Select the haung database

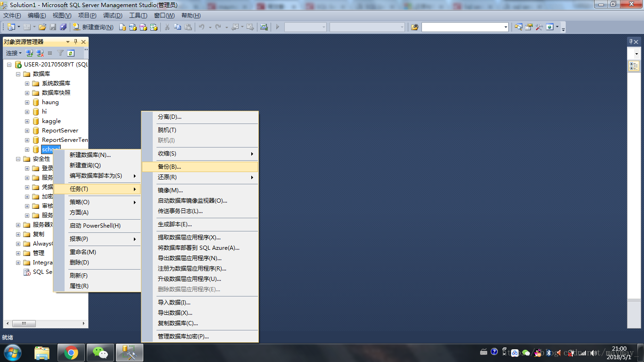[x=50, y=102]
